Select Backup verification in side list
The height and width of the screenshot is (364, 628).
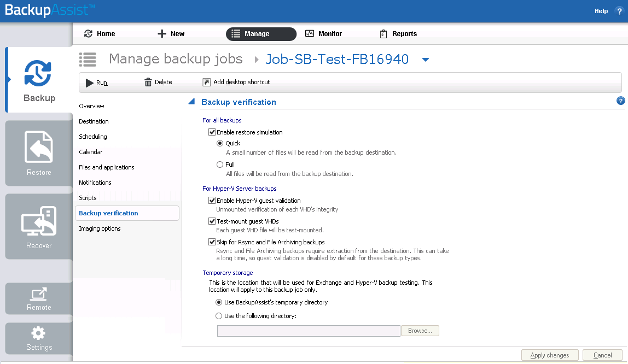(x=127, y=213)
